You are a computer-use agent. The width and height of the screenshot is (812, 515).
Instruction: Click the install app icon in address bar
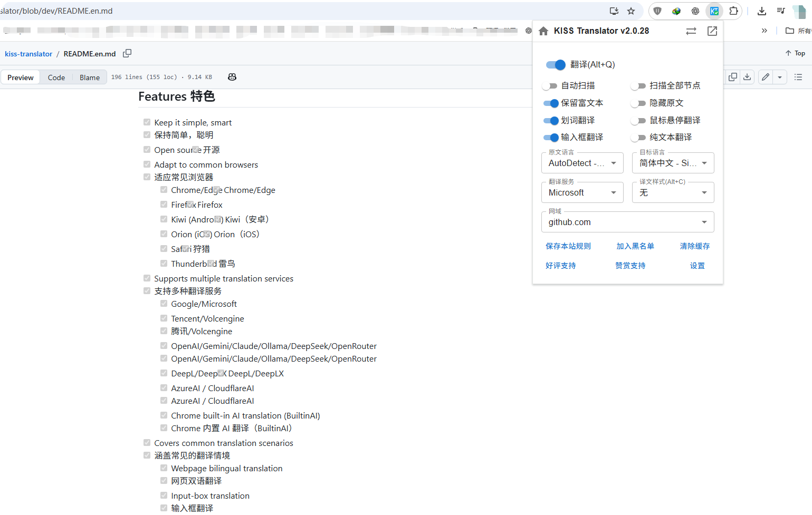(614, 11)
